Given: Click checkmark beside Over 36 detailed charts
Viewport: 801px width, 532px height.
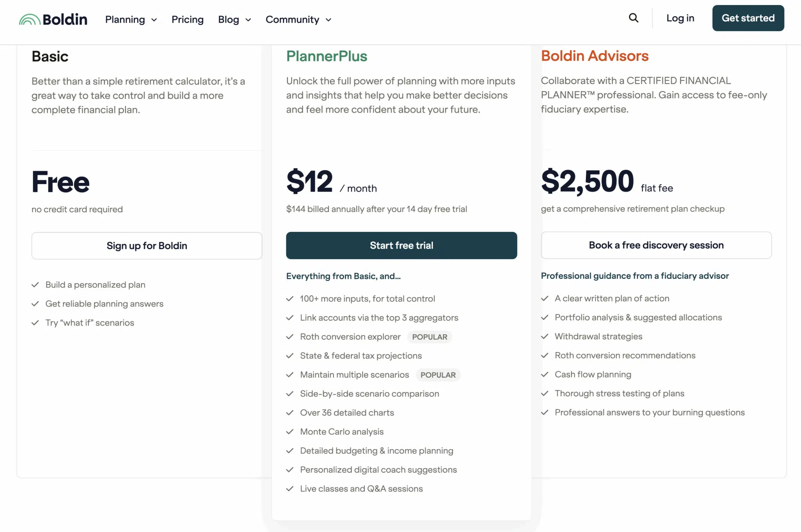Looking at the screenshot, I should [290, 412].
